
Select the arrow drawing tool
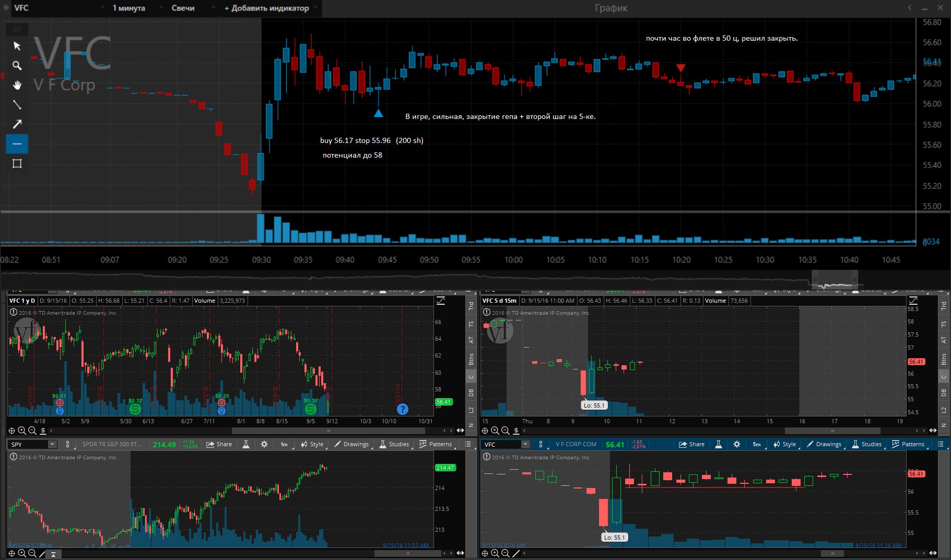(17, 124)
